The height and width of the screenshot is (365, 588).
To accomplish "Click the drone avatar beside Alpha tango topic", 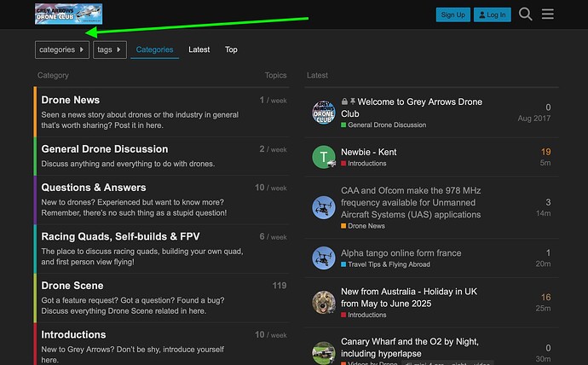I will pyautogui.click(x=324, y=258).
